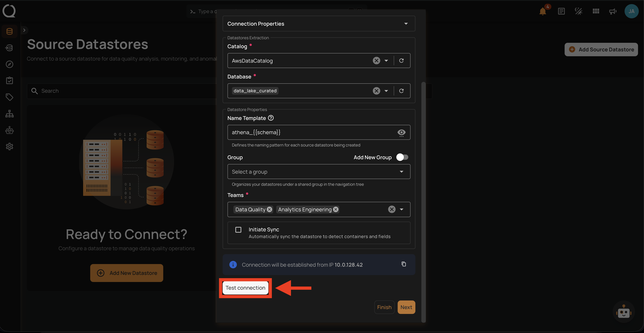This screenshot has width=644, height=333.
Task: Open the document notes icon in header
Action: [561, 11]
